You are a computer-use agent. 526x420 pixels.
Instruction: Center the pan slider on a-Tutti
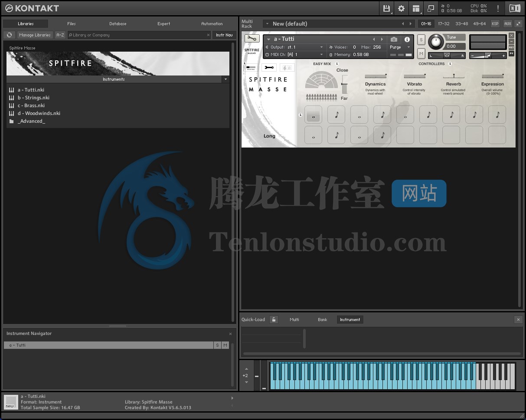tap(447, 56)
